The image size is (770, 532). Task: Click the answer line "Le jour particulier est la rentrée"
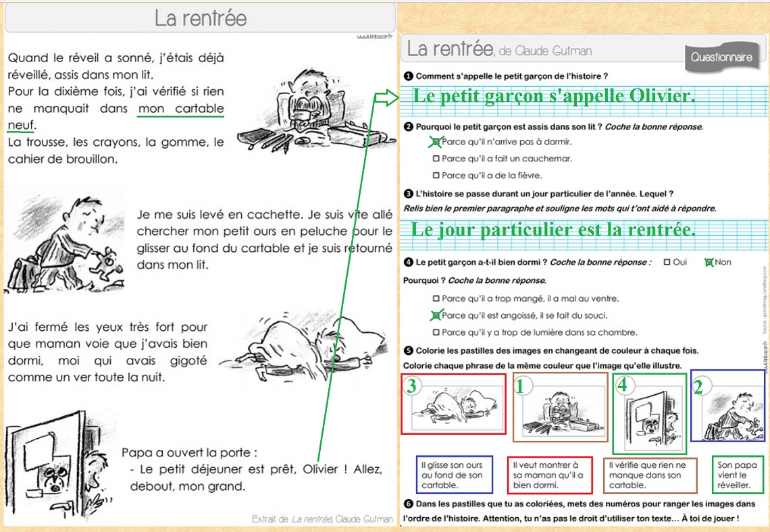pyautogui.click(x=554, y=230)
